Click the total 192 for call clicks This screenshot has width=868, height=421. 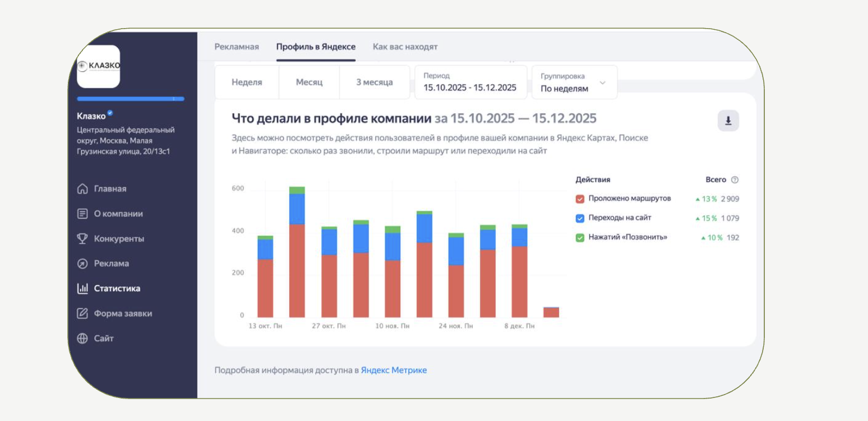pos(733,237)
